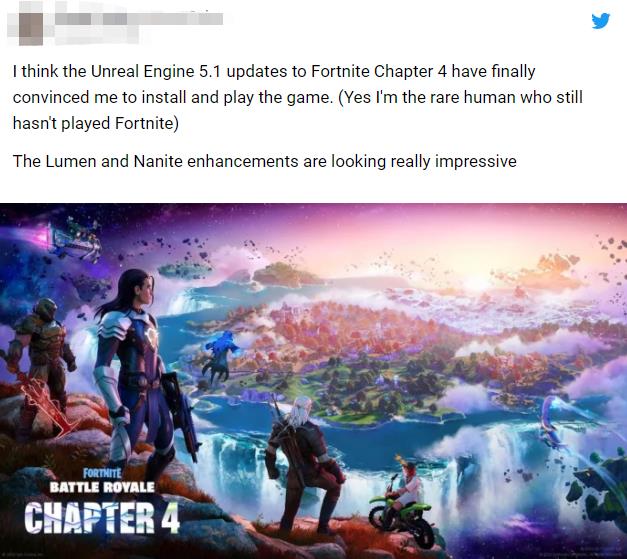Click the CHAPTER 4 title in the artwork
Image resolution: width=627 pixels, height=559 pixels.
(102, 517)
